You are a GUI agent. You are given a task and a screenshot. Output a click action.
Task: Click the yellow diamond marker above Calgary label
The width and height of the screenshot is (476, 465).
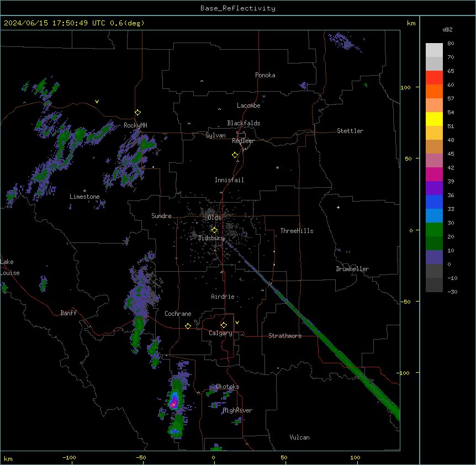click(224, 325)
